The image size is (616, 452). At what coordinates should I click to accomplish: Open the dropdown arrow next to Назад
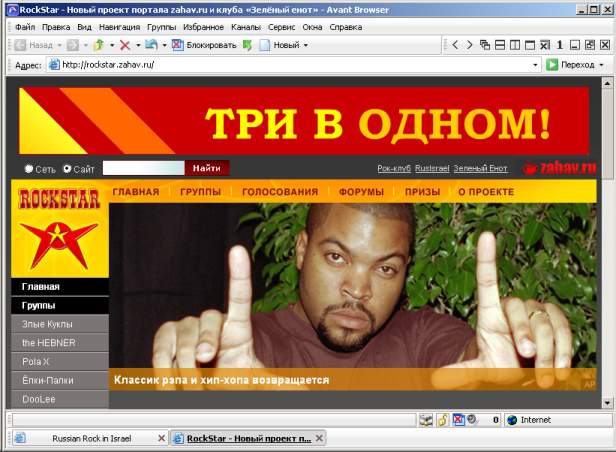point(58,45)
